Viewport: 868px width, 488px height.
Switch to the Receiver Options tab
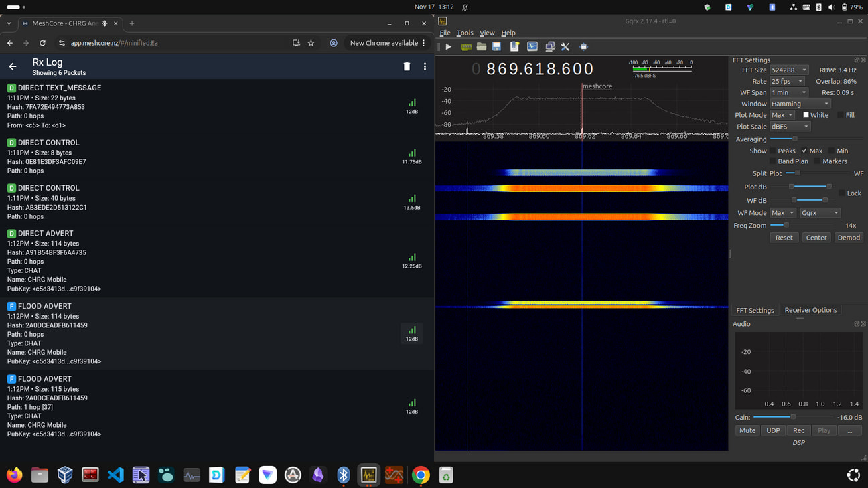pyautogui.click(x=810, y=310)
